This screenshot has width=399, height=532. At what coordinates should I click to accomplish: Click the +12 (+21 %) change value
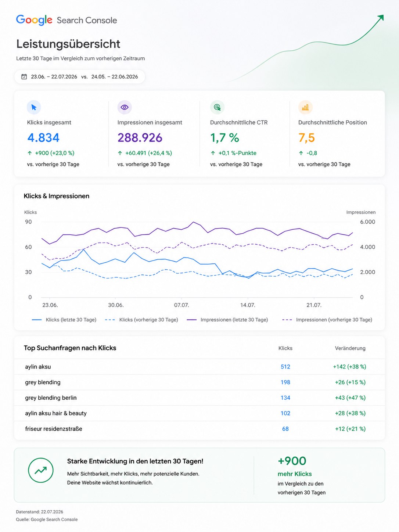[350, 429]
